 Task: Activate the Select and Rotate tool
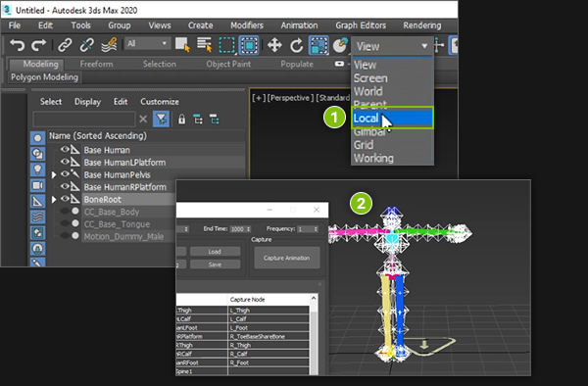tap(296, 46)
